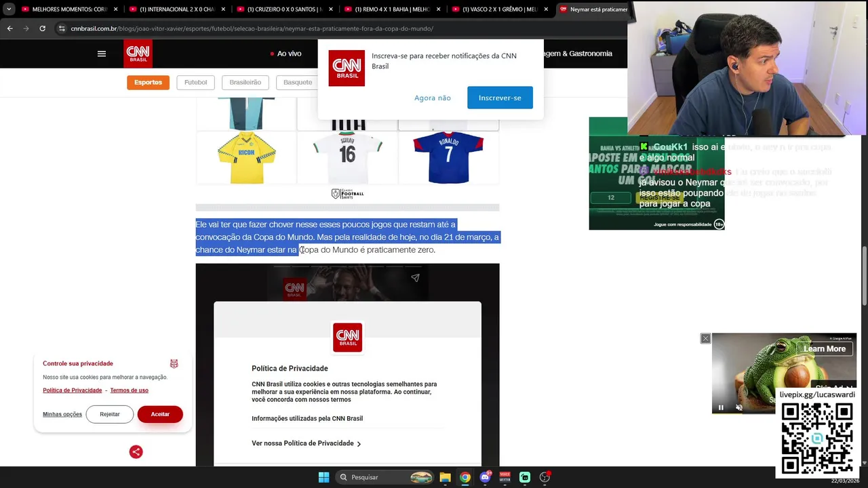This screenshot has width=868, height=488.
Task: Select the yellow Hicon jersey thumbnail
Action: coord(246,158)
